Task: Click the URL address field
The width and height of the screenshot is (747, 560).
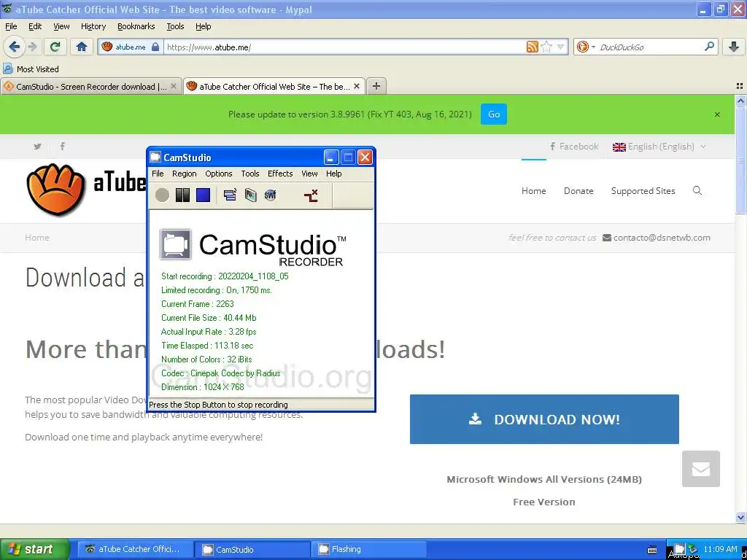Action: click(x=344, y=47)
